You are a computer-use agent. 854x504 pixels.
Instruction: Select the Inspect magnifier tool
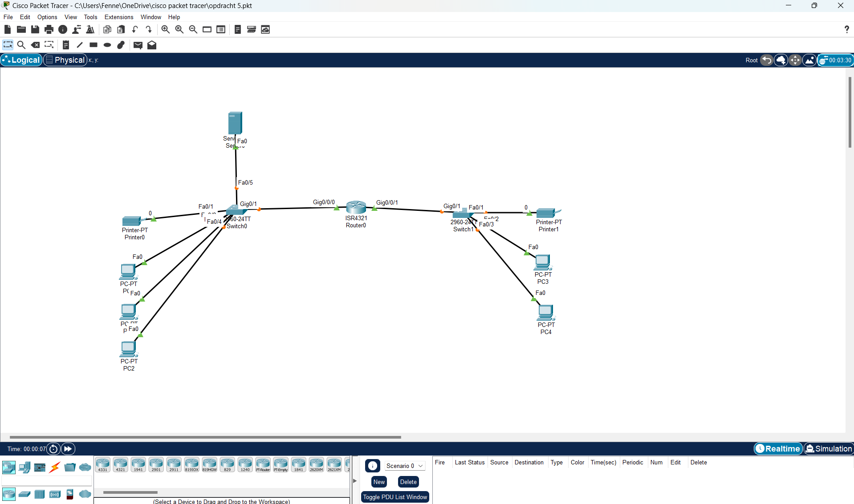click(21, 45)
